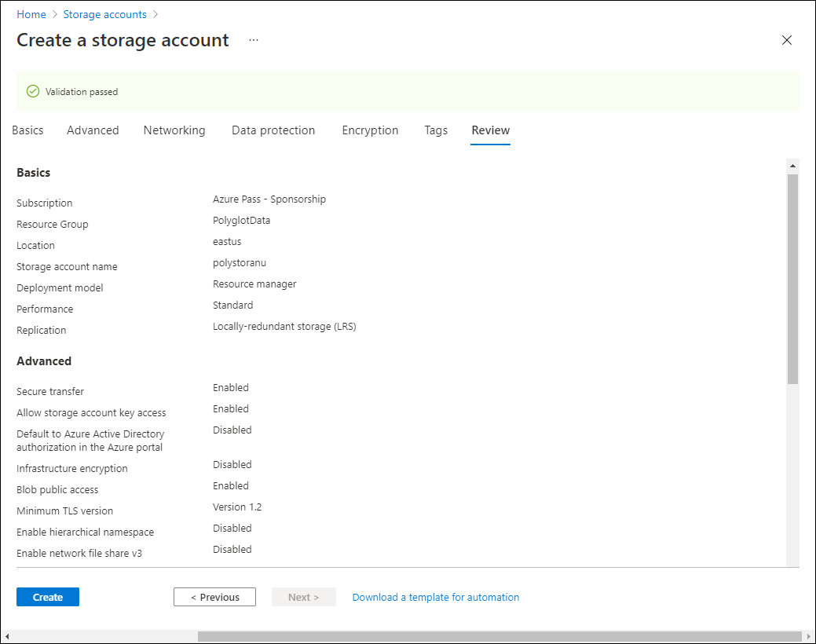Go back with the Previous button

click(214, 597)
